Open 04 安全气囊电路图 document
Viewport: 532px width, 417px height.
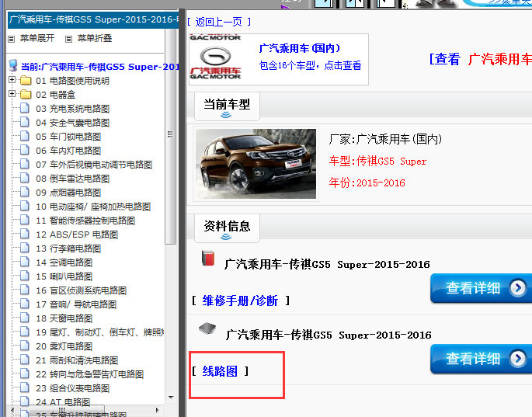tap(72, 123)
